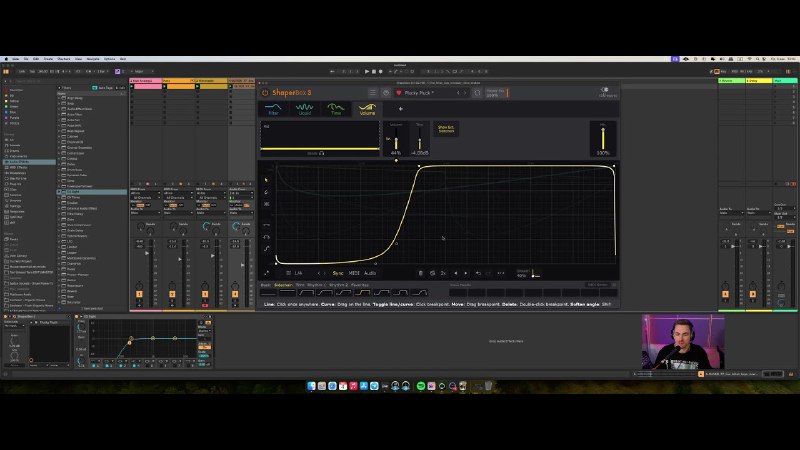Select the pointer tool in the curve editor
This screenshot has width=800, height=450.
[266, 180]
